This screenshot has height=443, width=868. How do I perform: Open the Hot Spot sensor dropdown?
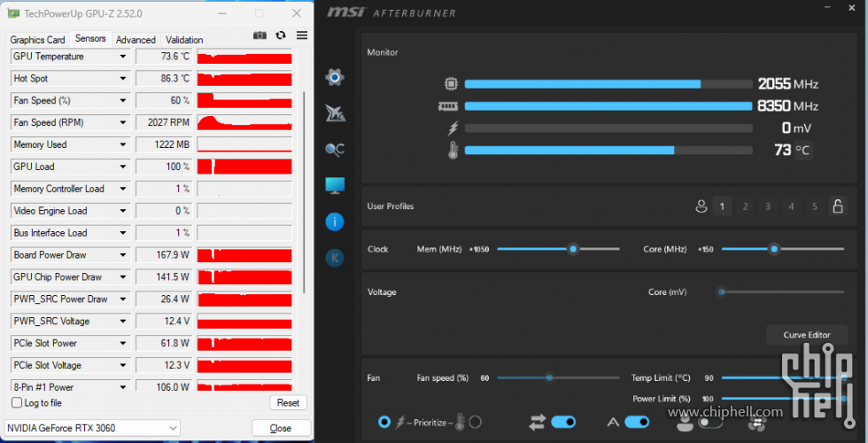pyautogui.click(x=123, y=79)
